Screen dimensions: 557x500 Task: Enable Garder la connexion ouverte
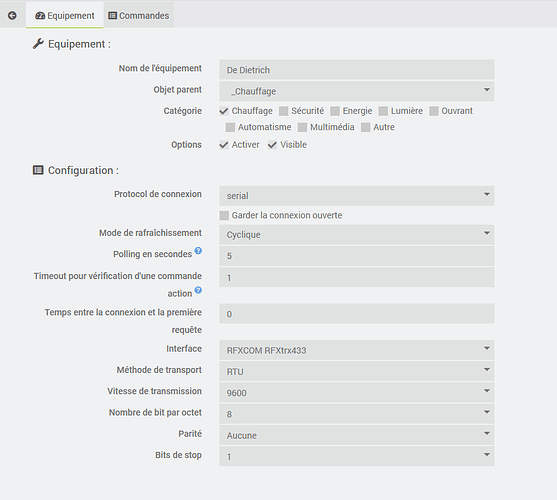[x=224, y=216]
